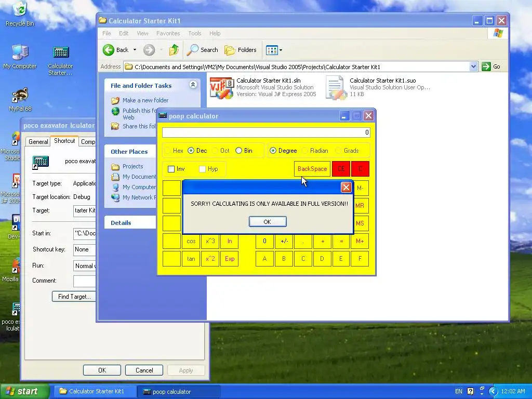Go up one folder level icon
The image size is (532, 399).
point(174,50)
